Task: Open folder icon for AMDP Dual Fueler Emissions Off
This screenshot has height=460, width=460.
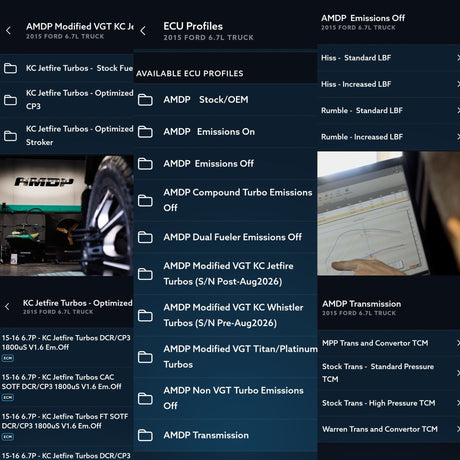Action: [145, 237]
